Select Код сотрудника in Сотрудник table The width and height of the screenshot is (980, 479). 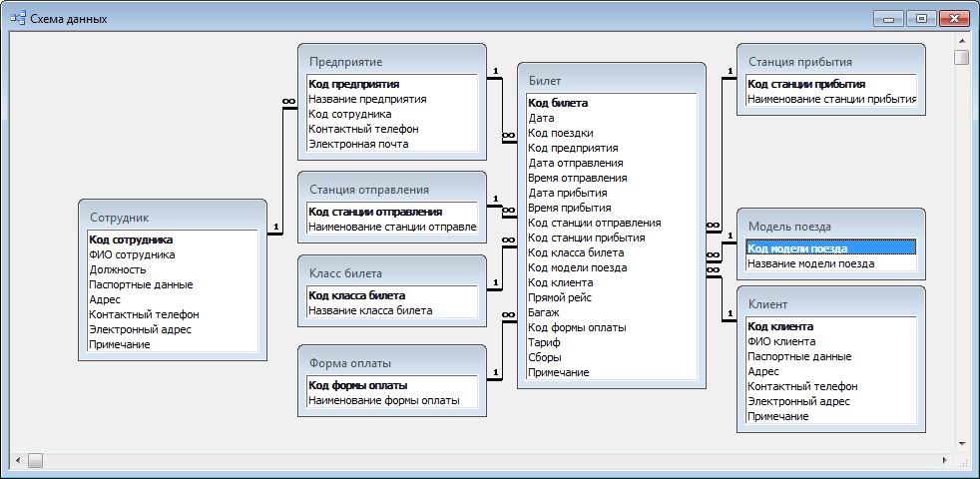[x=131, y=239]
